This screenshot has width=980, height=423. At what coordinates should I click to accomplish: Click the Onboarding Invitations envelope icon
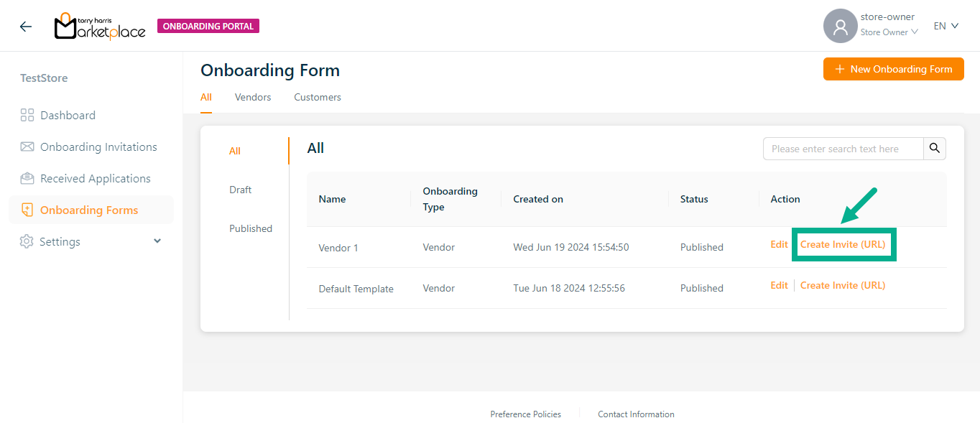pos(27,147)
